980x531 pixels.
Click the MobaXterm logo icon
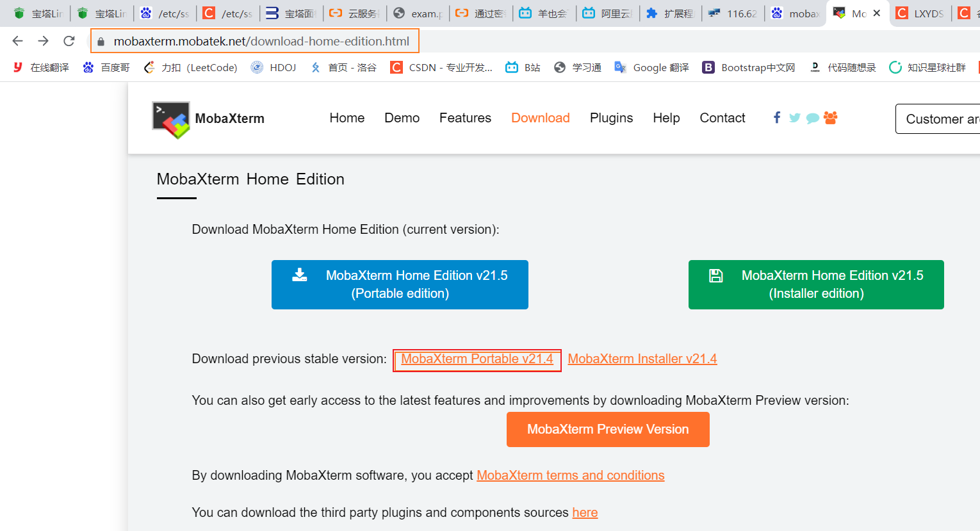click(x=171, y=120)
